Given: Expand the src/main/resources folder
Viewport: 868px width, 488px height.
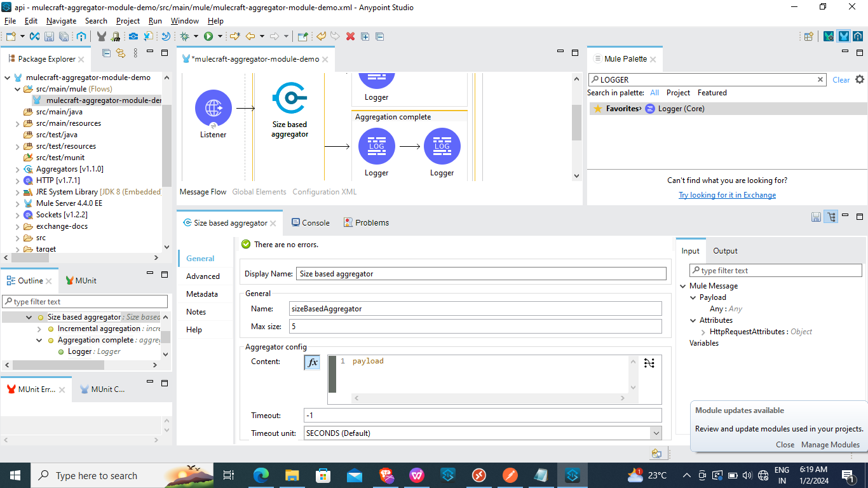Looking at the screenshot, I should point(18,123).
